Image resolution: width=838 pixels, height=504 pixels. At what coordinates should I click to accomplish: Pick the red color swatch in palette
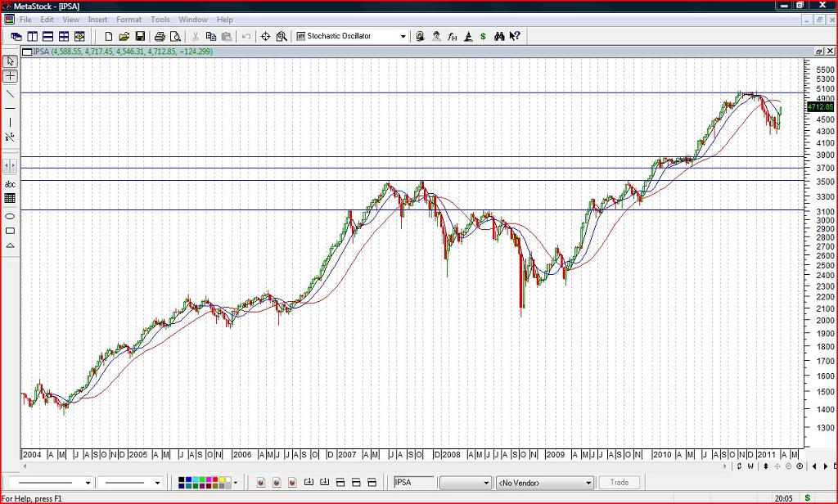click(x=215, y=479)
